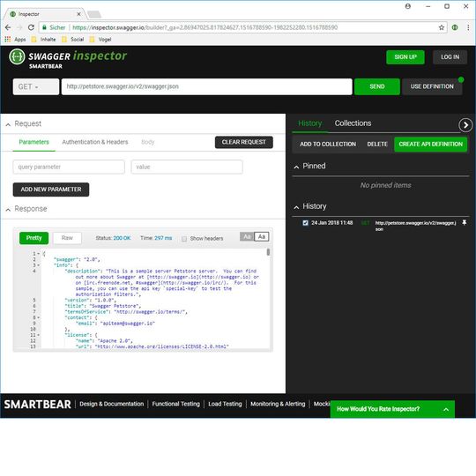Open the Social bookmark folder

[73, 40]
